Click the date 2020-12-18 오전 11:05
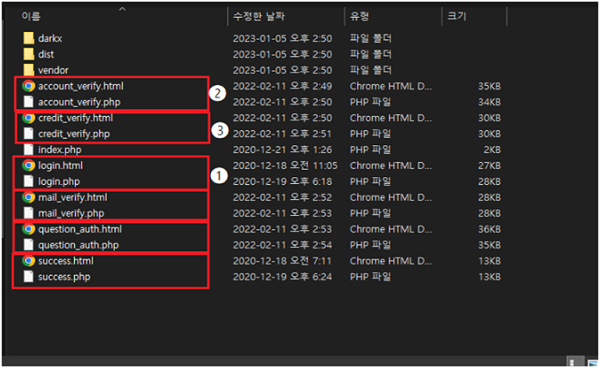Screen dimensions: 600x368 [285, 166]
